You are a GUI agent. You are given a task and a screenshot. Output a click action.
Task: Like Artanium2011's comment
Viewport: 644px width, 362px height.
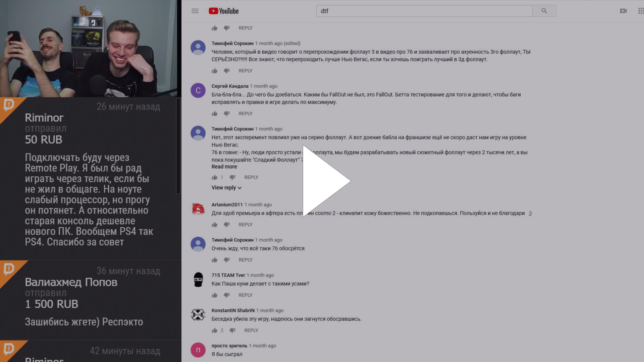pyautogui.click(x=215, y=225)
